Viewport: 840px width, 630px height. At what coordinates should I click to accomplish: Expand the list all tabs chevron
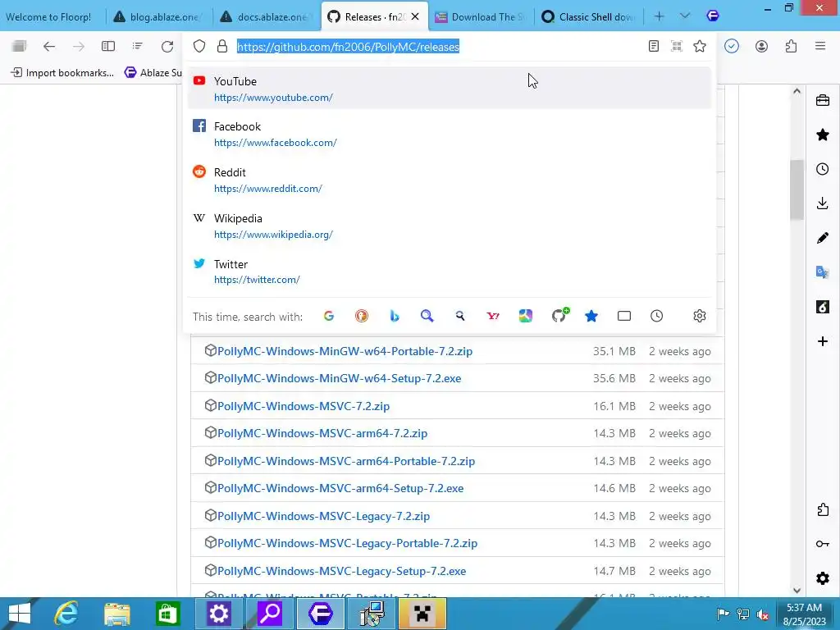pos(685,16)
